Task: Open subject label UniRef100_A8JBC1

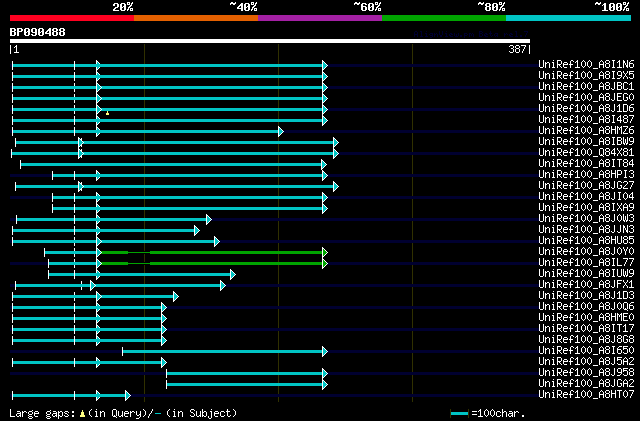Action: pos(586,87)
